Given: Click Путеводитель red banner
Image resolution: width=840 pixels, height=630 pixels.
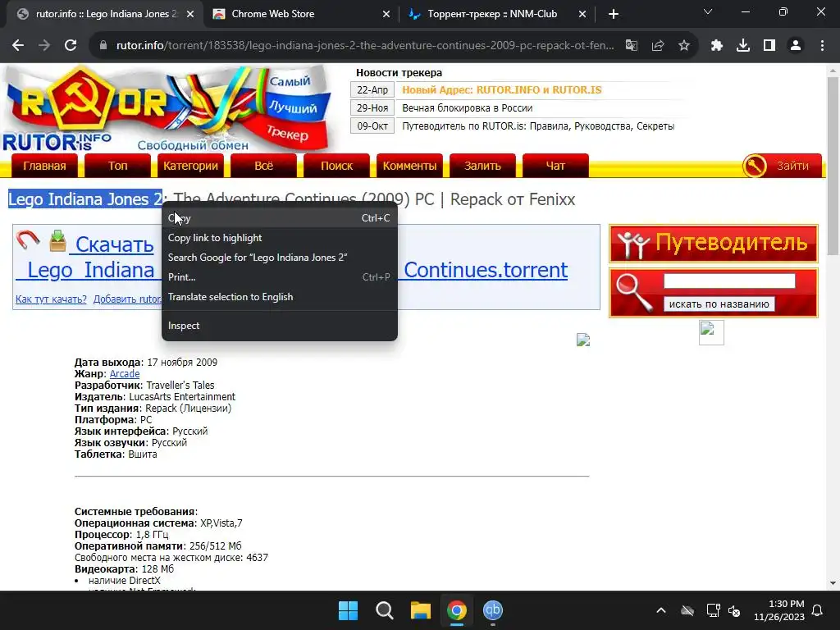Looking at the screenshot, I should tap(714, 243).
